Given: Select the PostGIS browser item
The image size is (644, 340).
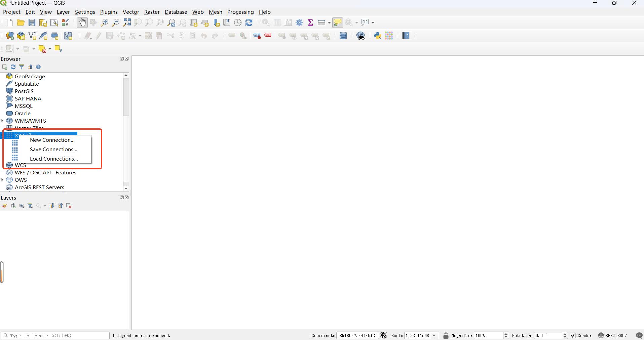Looking at the screenshot, I should 24,91.
